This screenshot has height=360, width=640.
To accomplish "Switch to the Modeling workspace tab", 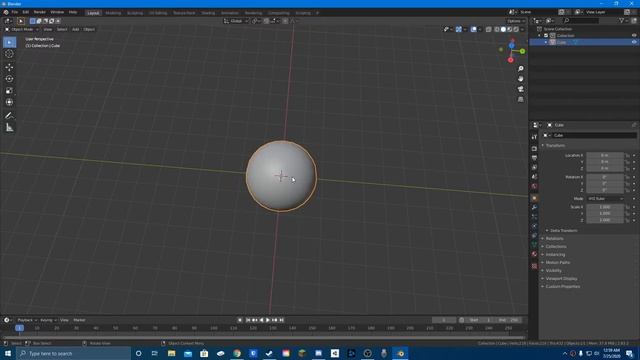I will pyautogui.click(x=113, y=13).
